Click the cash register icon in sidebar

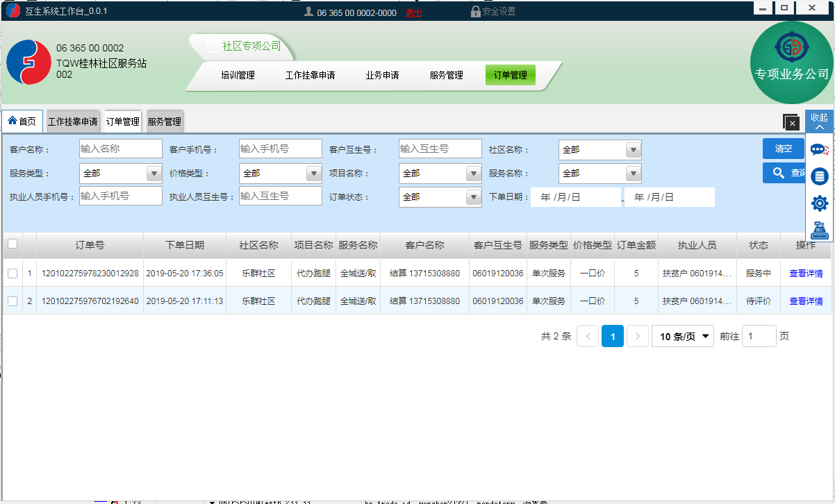click(820, 229)
